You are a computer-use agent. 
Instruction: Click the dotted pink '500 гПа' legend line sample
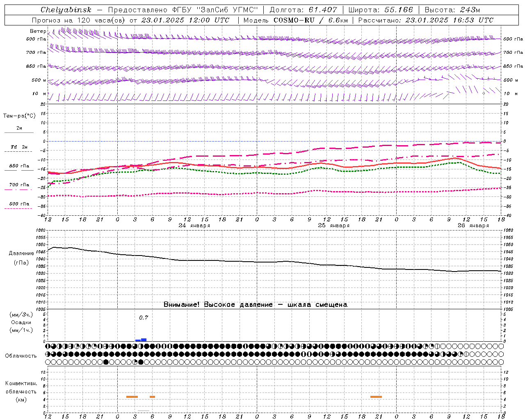18,209
